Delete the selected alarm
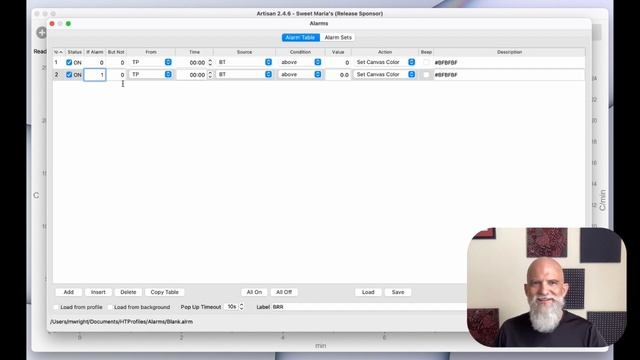 click(128, 292)
